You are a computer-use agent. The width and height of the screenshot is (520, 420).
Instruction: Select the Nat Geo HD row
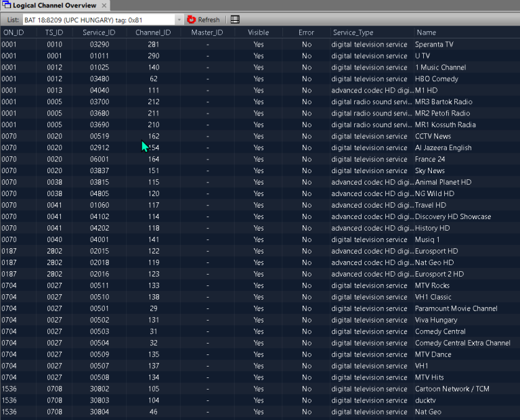[260, 262]
